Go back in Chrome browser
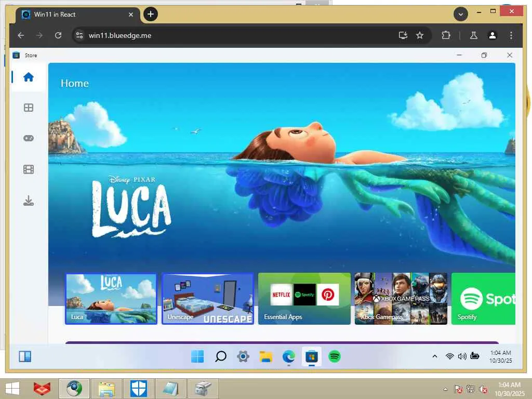The height and width of the screenshot is (399, 532). tap(21, 35)
